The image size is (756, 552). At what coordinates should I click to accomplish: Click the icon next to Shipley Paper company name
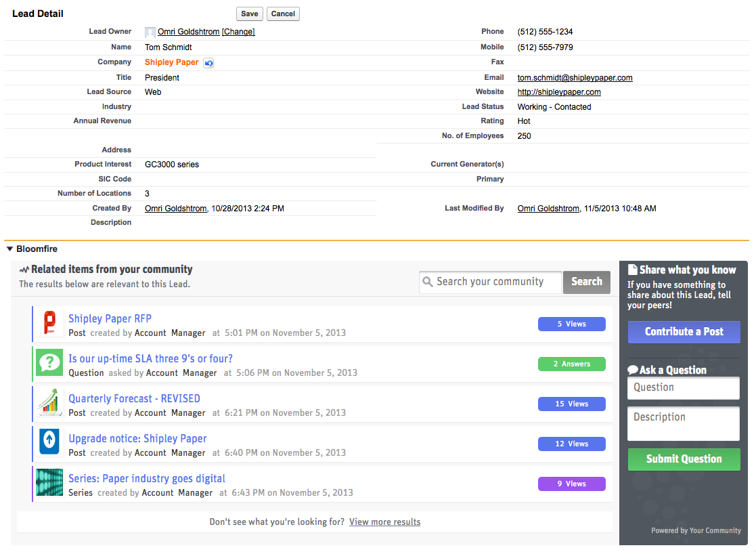(x=208, y=62)
